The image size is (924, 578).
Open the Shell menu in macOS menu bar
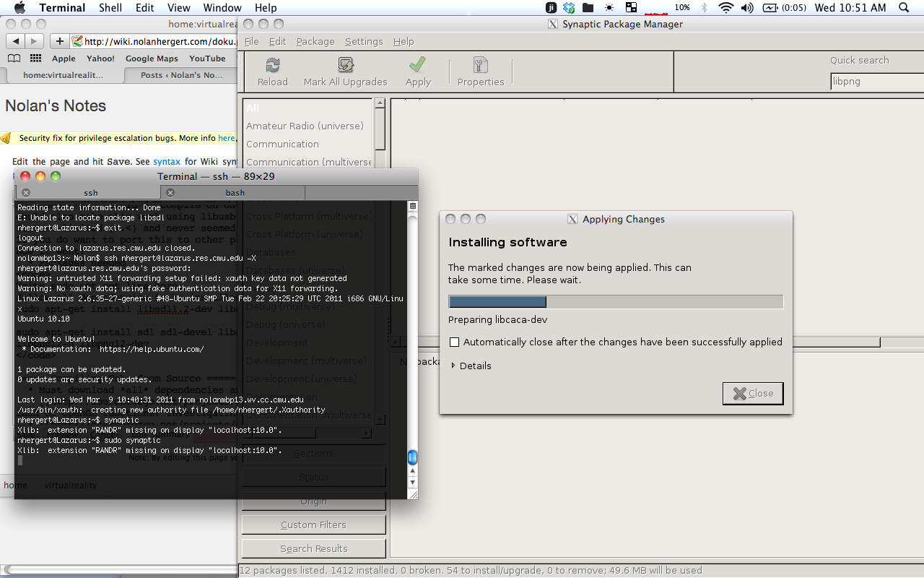click(x=110, y=7)
